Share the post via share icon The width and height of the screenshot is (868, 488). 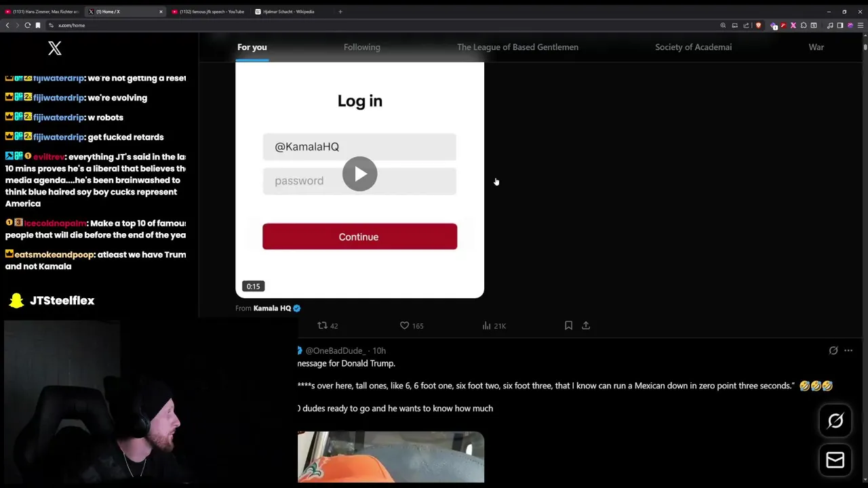point(586,326)
